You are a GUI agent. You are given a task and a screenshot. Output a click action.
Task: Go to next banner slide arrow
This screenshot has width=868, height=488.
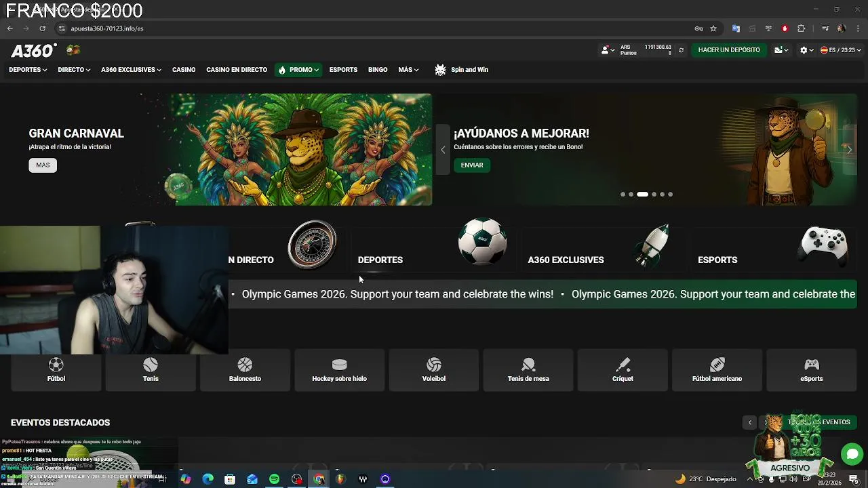pos(849,150)
